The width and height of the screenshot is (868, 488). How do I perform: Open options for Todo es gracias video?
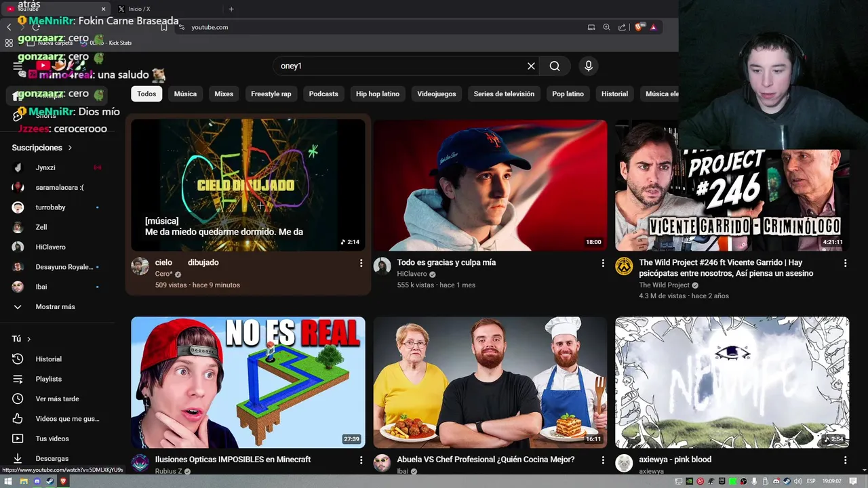click(x=603, y=263)
